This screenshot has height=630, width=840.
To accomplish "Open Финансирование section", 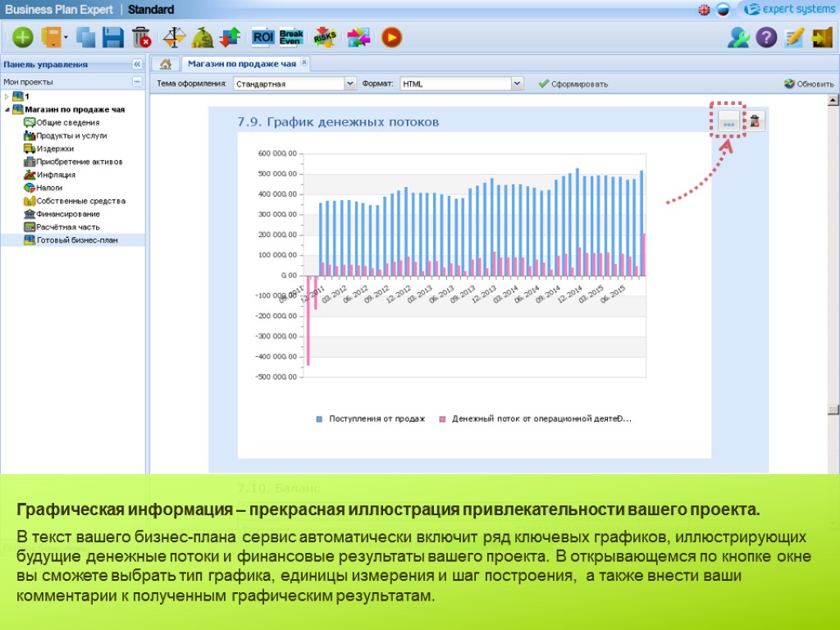I will pyautogui.click(x=62, y=214).
